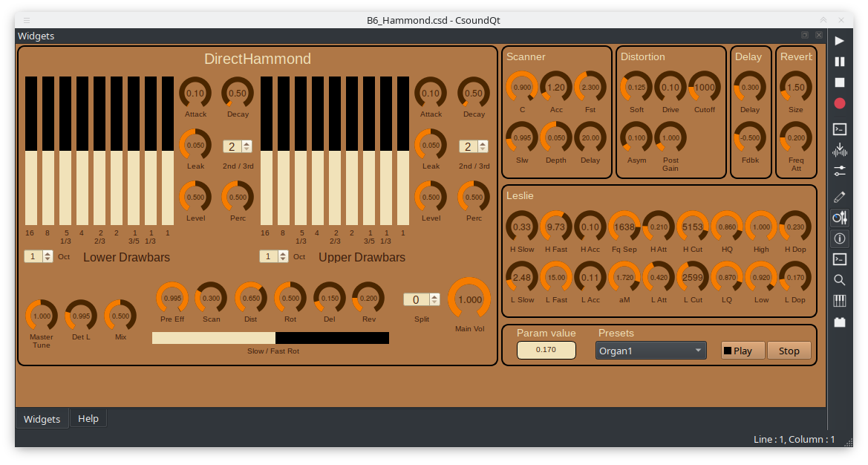Run in terminal using the upper console icon
This screenshot has height=465, width=868.
(839, 129)
